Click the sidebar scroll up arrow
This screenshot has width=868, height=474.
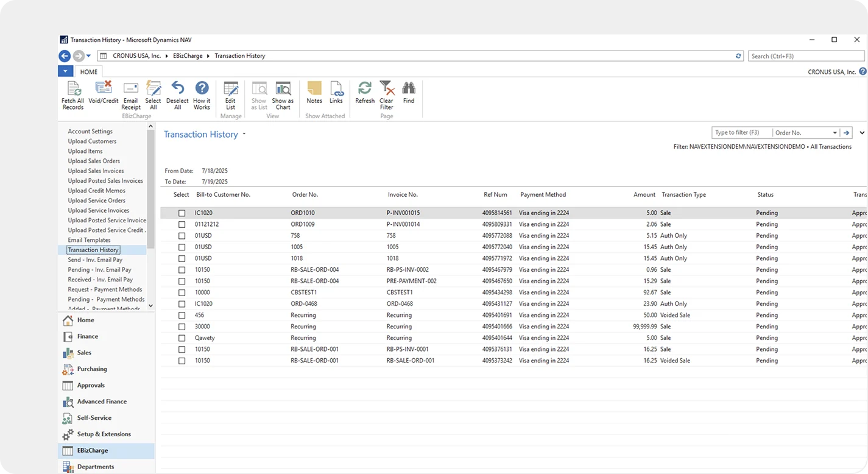[x=151, y=127]
